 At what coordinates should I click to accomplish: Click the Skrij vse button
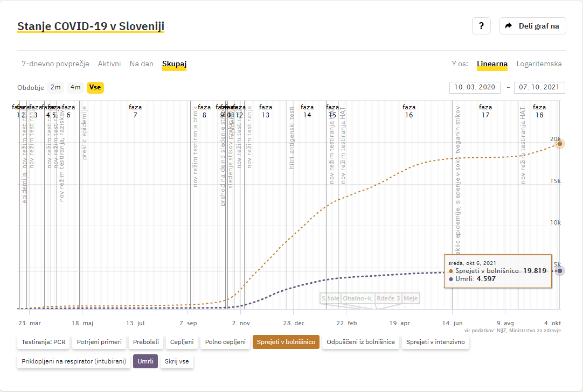(177, 361)
